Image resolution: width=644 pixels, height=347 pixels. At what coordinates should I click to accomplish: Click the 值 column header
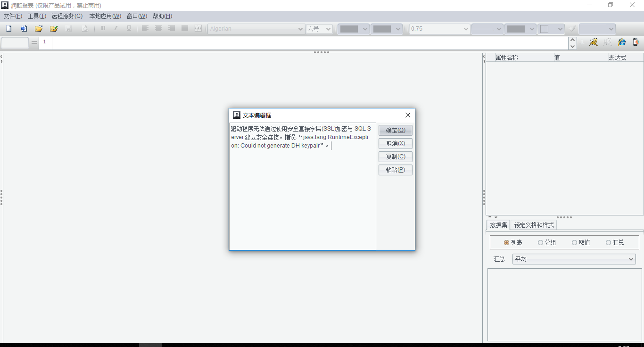click(580, 58)
